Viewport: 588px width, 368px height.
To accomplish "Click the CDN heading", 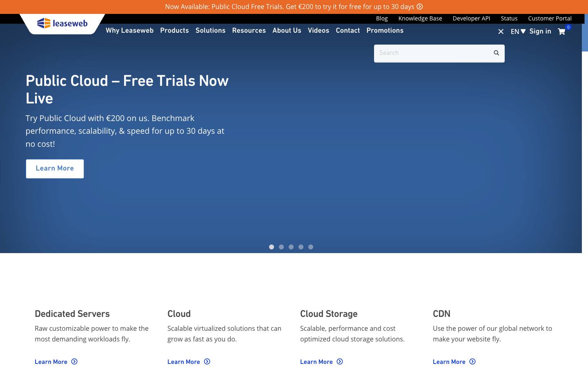I will (x=441, y=314).
